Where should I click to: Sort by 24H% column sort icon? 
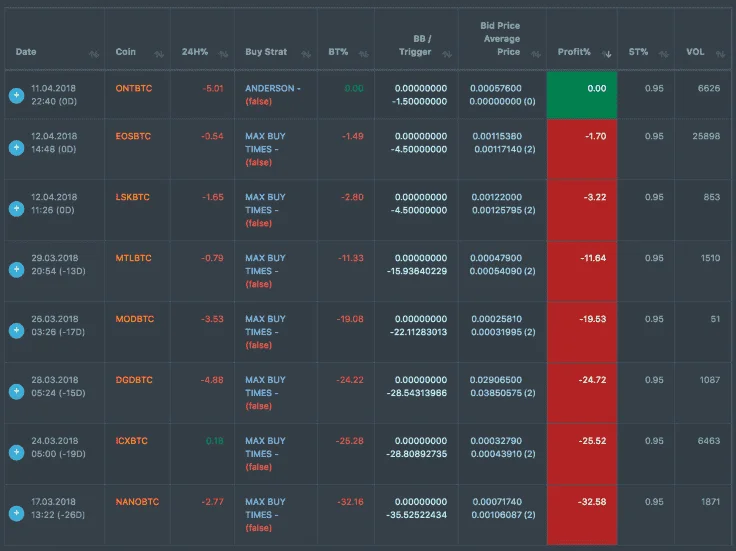[223, 54]
